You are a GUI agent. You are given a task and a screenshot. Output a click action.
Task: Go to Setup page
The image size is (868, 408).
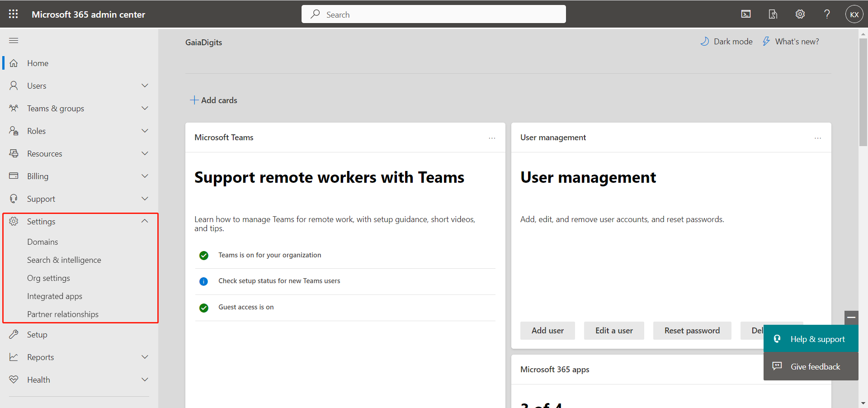37,334
